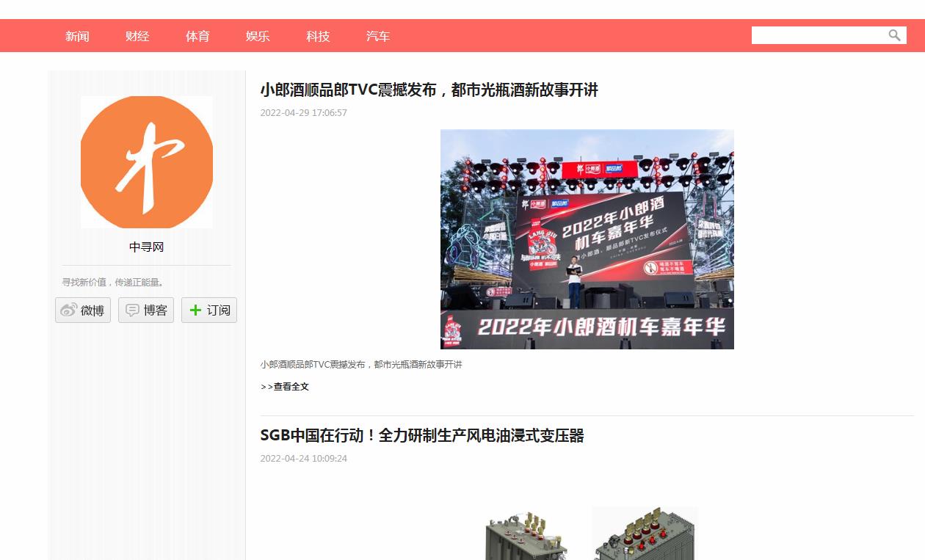Open the 中寻网 orange logo avatar
925x560 pixels.
pos(147,162)
